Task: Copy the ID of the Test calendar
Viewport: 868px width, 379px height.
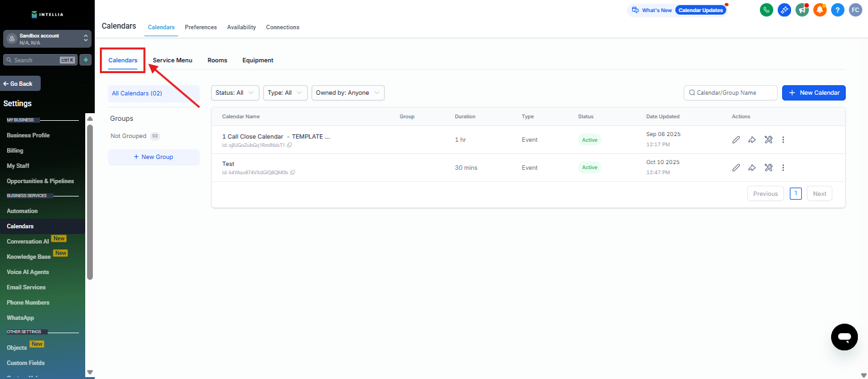Action: [293, 172]
